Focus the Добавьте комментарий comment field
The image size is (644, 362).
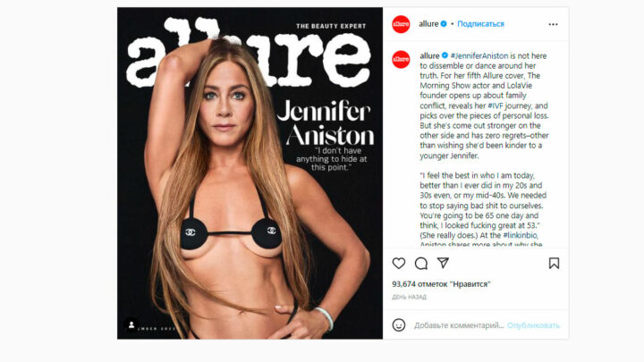tap(459, 325)
